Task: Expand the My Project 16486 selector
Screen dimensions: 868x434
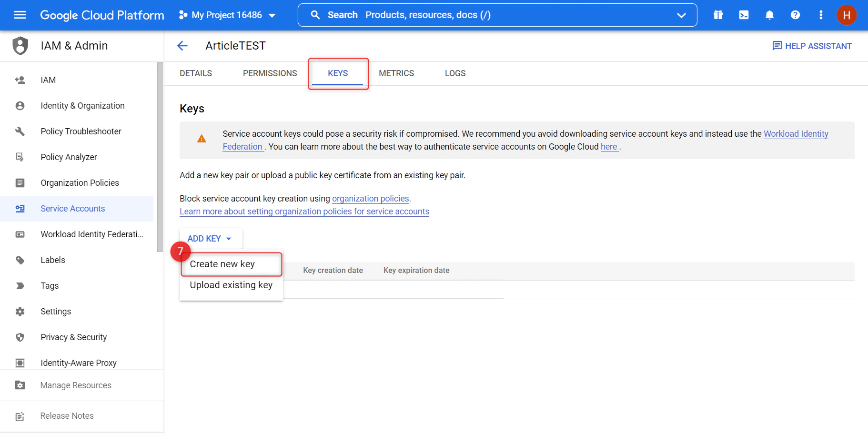Action: point(228,15)
